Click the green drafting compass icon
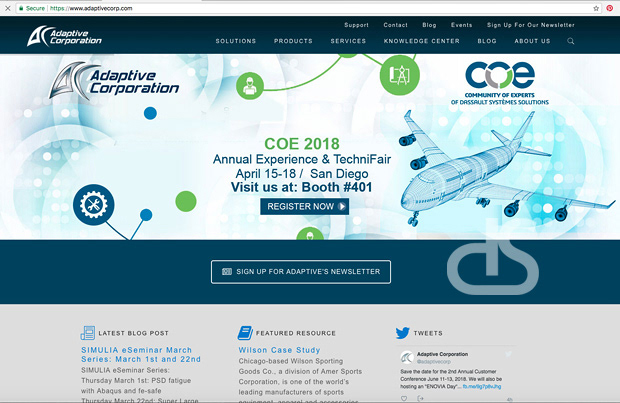Viewport: 620px width, 403px height. (400, 75)
